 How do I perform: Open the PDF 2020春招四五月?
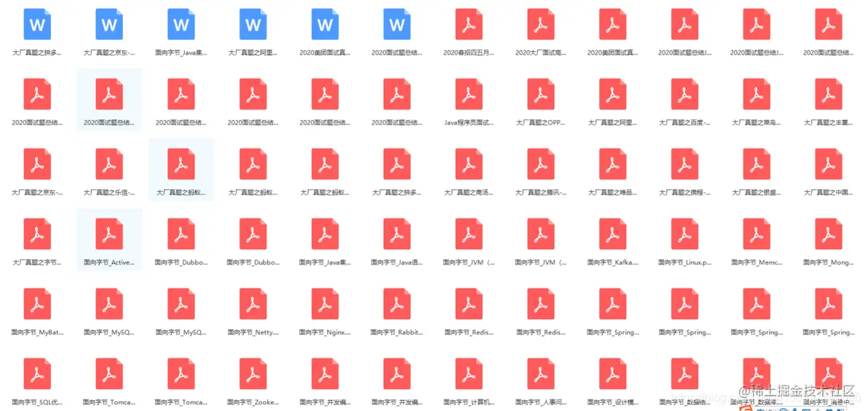469,25
